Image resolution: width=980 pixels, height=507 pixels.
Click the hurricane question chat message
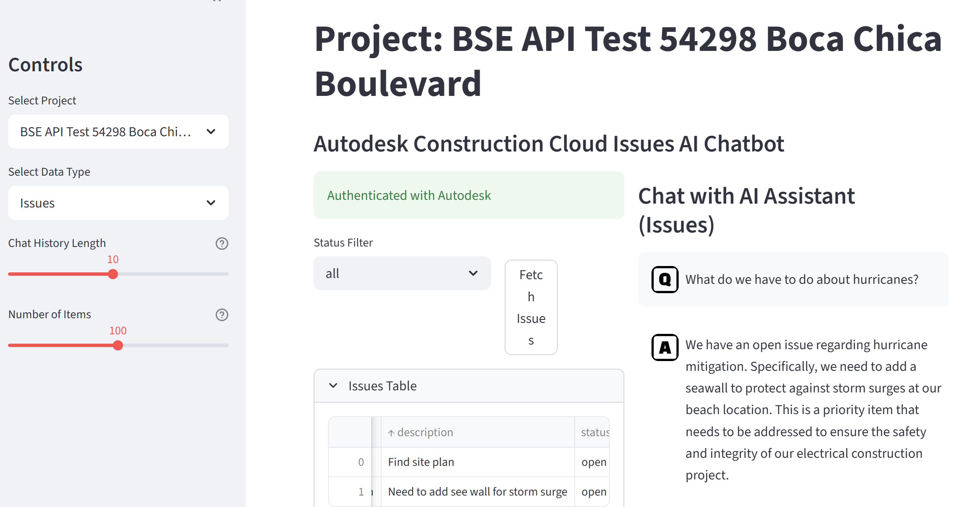tap(801, 280)
